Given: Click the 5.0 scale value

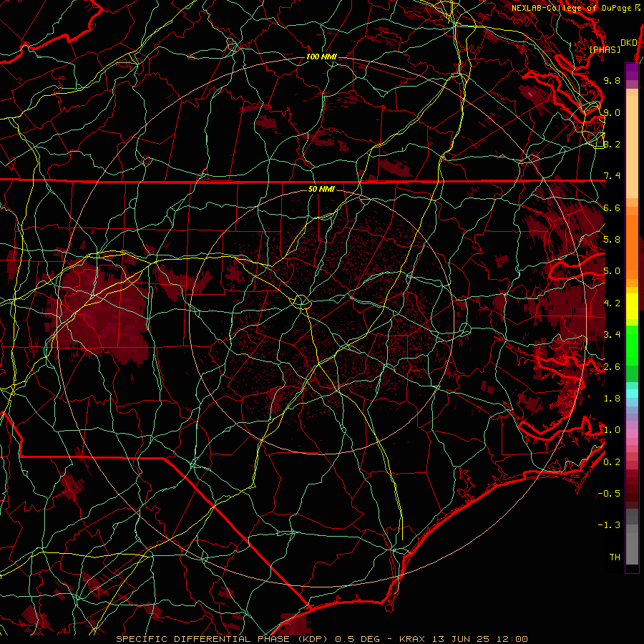Looking at the screenshot, I should [612, 271].
